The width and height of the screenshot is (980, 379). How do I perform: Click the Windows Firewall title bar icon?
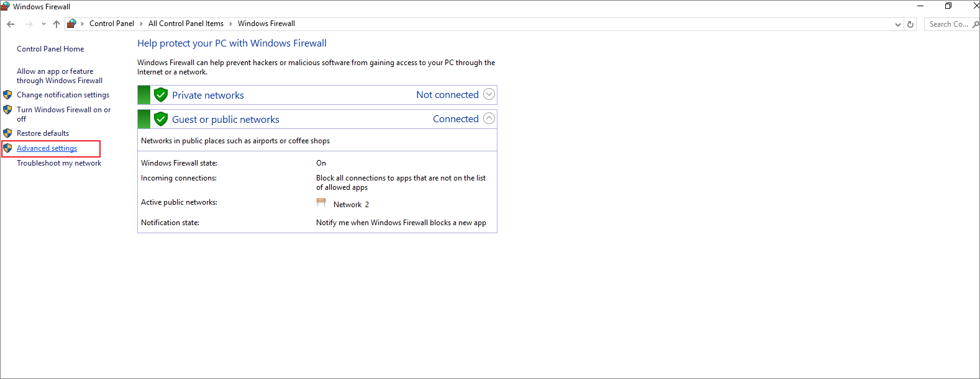pos(5,6)
